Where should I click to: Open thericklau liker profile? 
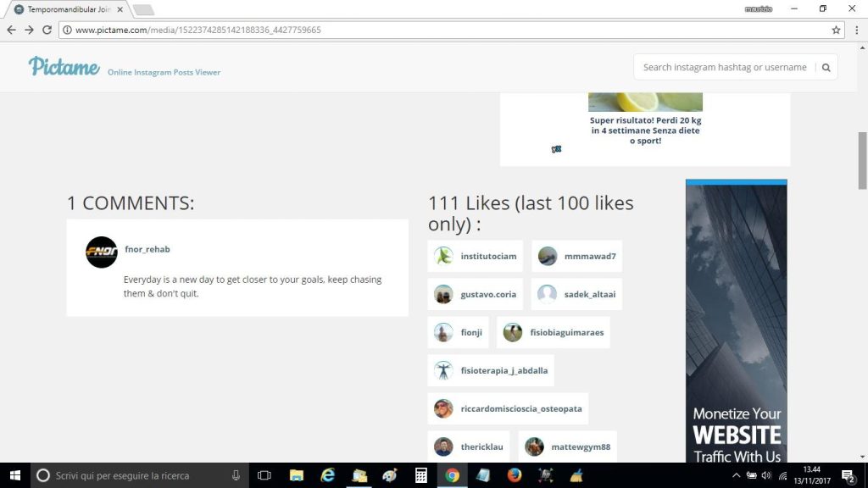(x=468, y=447)
